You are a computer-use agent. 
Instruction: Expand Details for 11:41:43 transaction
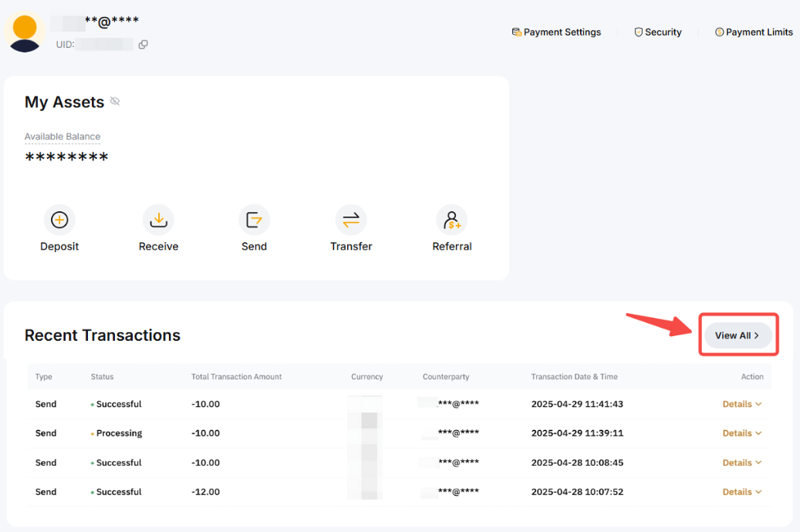(741, 404)
